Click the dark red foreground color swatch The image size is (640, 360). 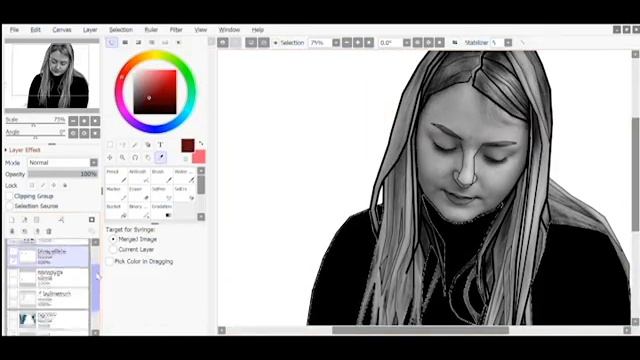(x=188, y=145)
